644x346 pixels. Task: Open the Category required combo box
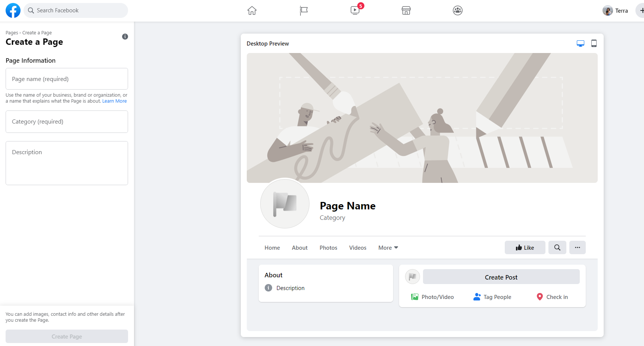67,122
